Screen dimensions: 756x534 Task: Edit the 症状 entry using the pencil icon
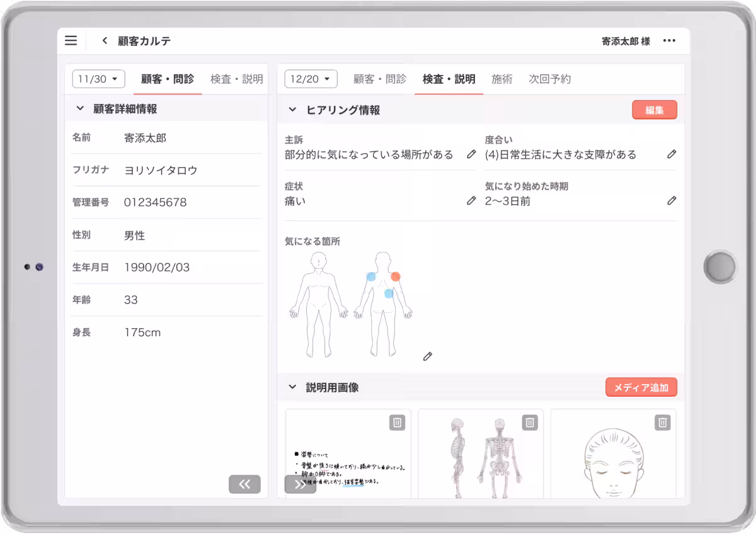(471, 200)
